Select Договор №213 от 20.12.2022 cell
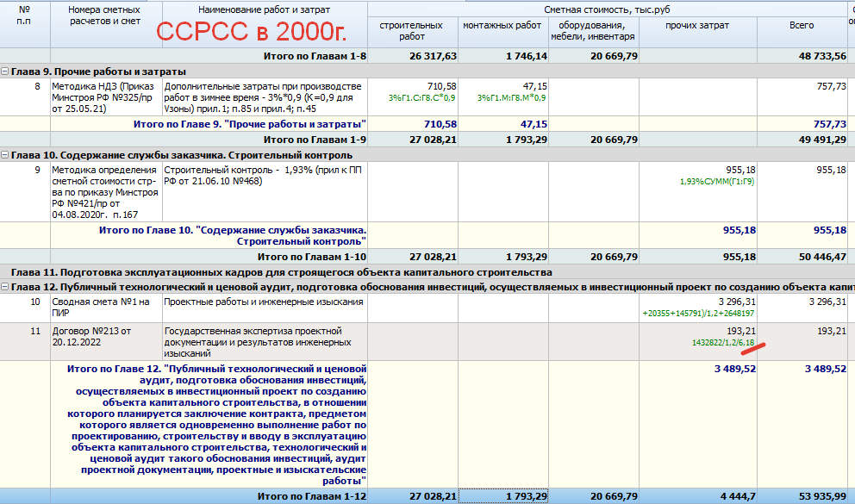Screen dimensions: 855x504 point(106,342)
